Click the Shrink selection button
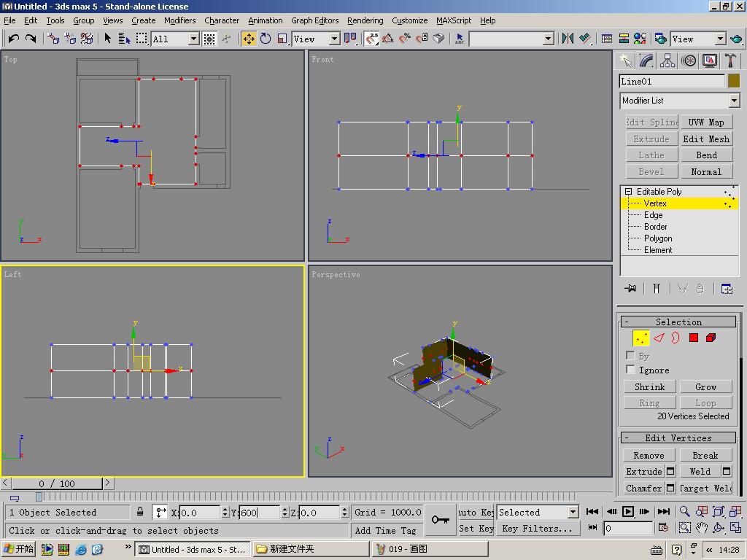The width and height of the screenshot is (747, 560). pyautogui.click(x=649, y=387)
